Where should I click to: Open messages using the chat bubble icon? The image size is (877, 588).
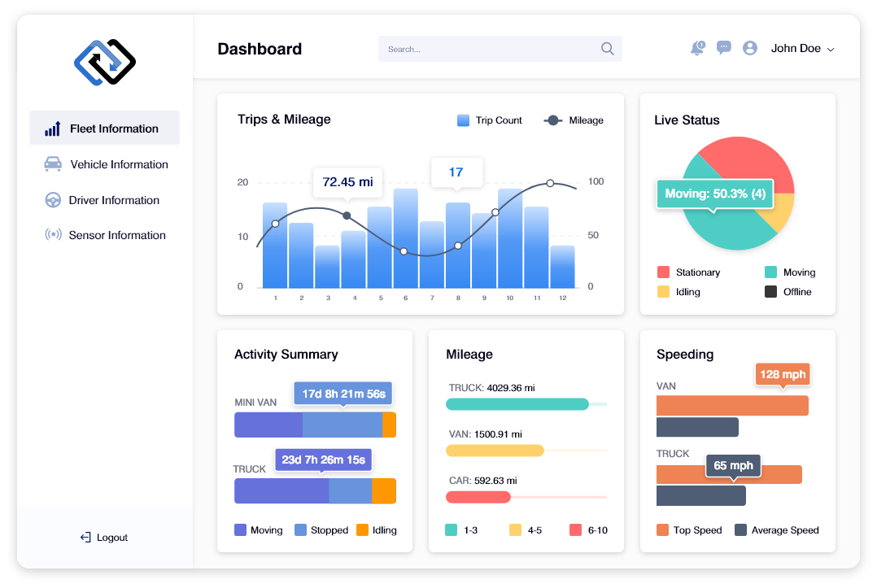click(x=723, y=47)
